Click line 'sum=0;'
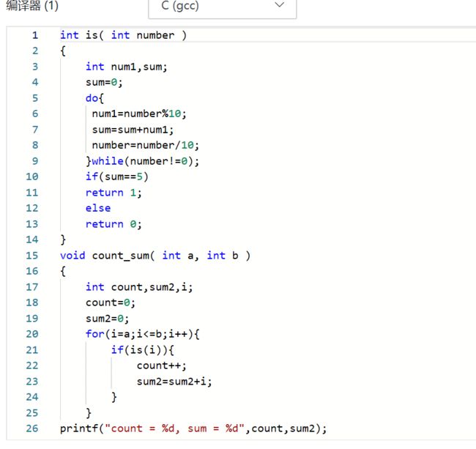 [x=104, y=82]
